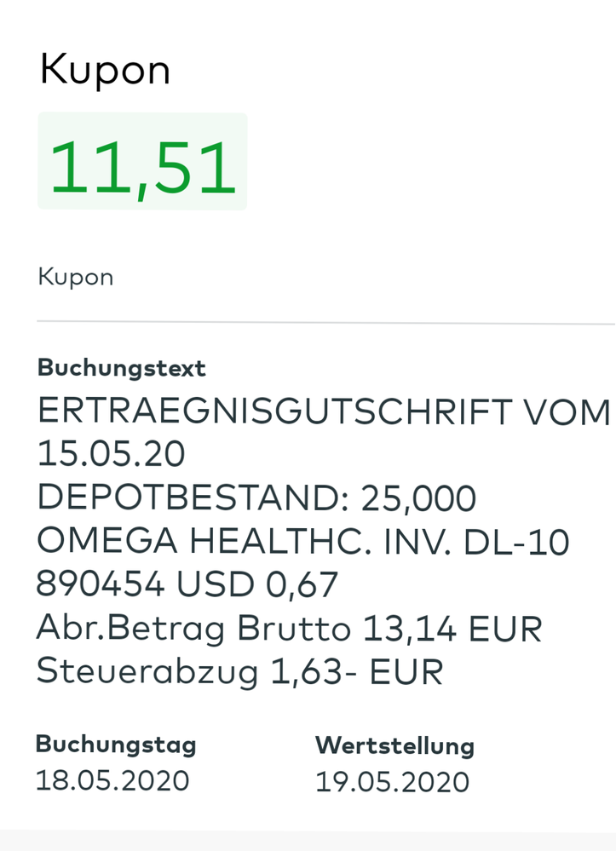Tap the word Steuerabzug
The height and width of the screenshot is (851, 616).
147,672
